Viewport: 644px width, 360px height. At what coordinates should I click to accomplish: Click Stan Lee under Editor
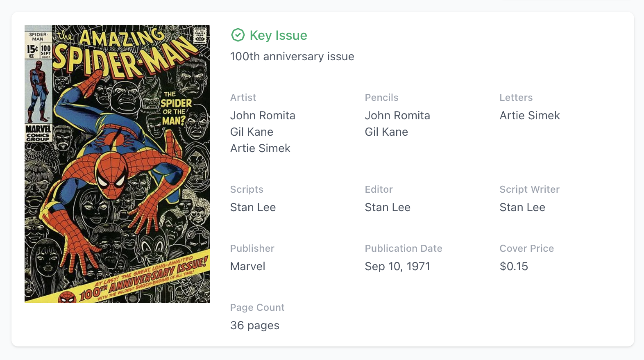[388, 207]
